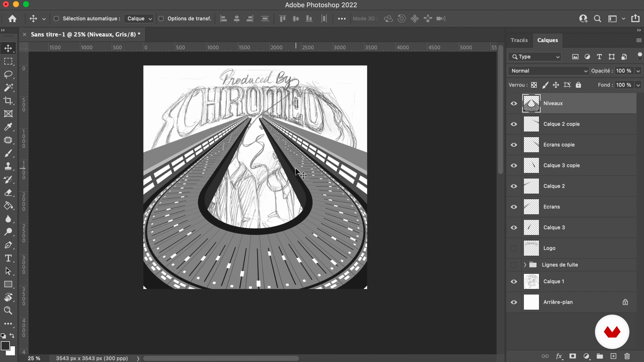The height and width of the screenshot is (362, 644).
Task: Hide the Arrière-plan layer
Action: 514,302
